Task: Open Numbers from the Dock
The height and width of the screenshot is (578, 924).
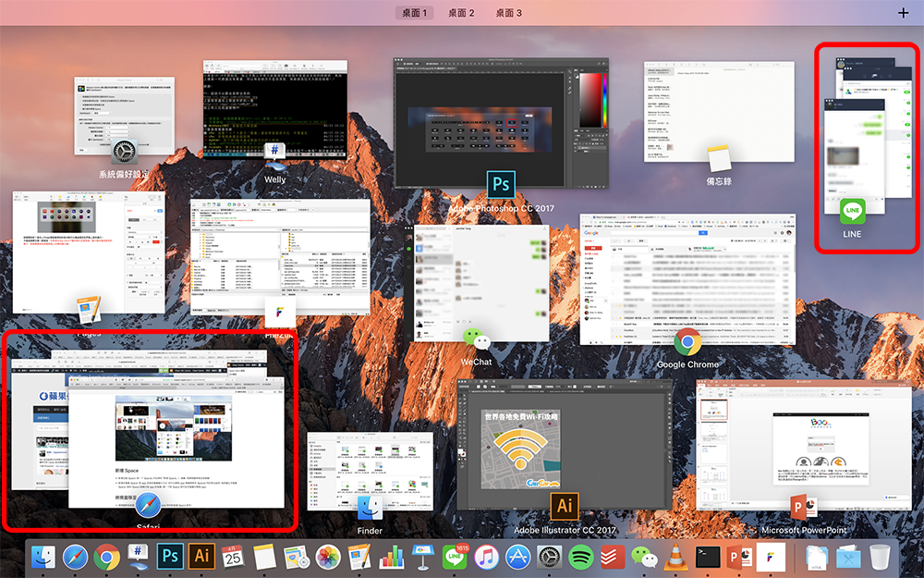Action: coord(391,557)
